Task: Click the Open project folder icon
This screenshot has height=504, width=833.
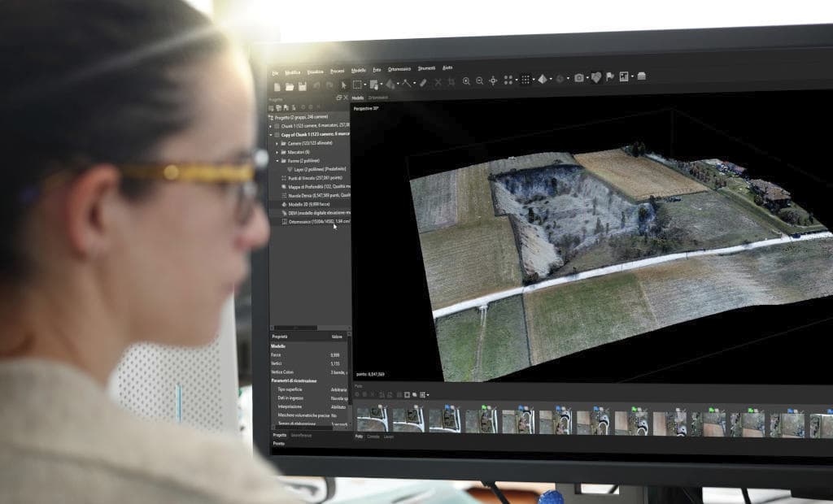Action: 290,86
